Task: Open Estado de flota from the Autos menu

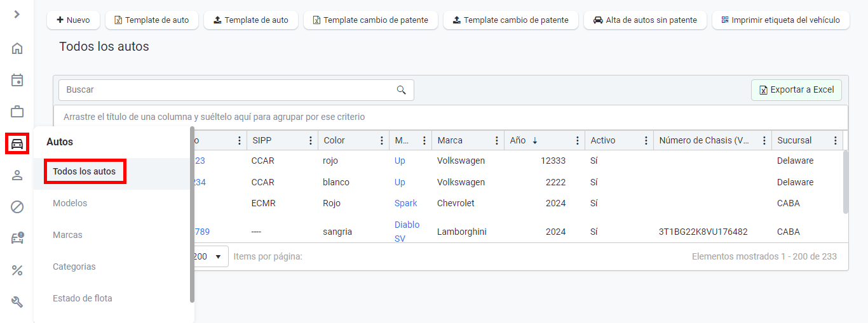Action: coord(82,298)
